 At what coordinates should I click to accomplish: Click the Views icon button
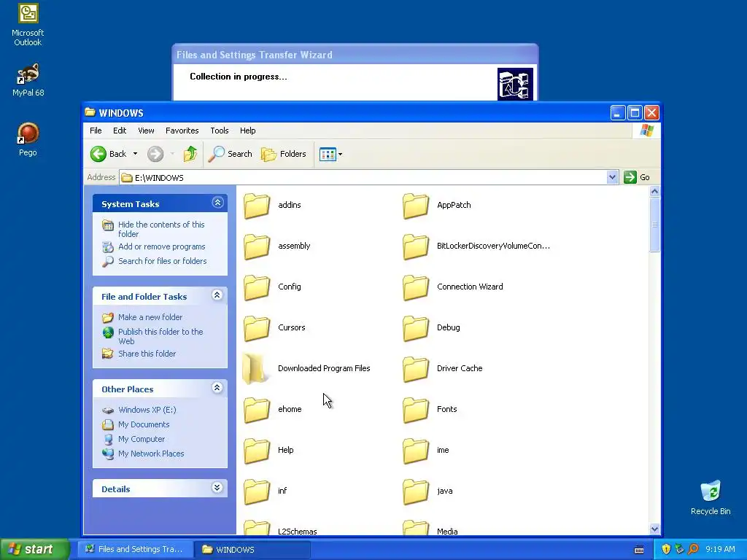click(x=328, y=155)
